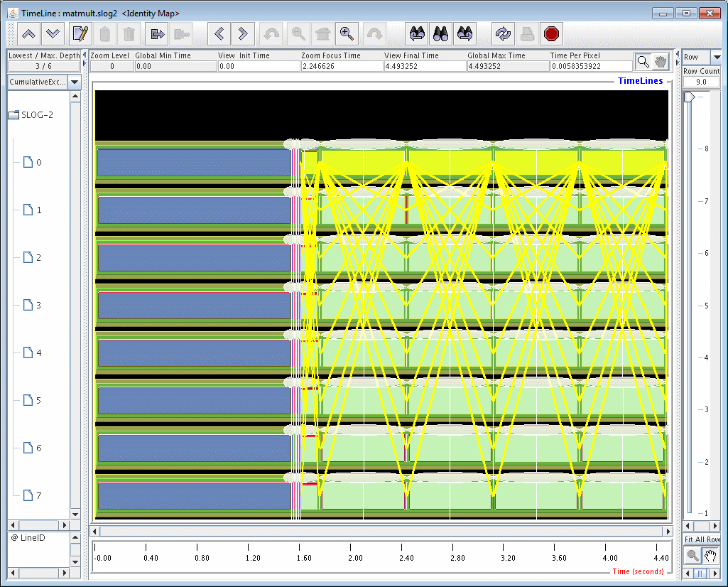This screenshot has height=587, width=728.
Task: Enable hand mode toggle above TimeLines
Action: click(661, 61)
